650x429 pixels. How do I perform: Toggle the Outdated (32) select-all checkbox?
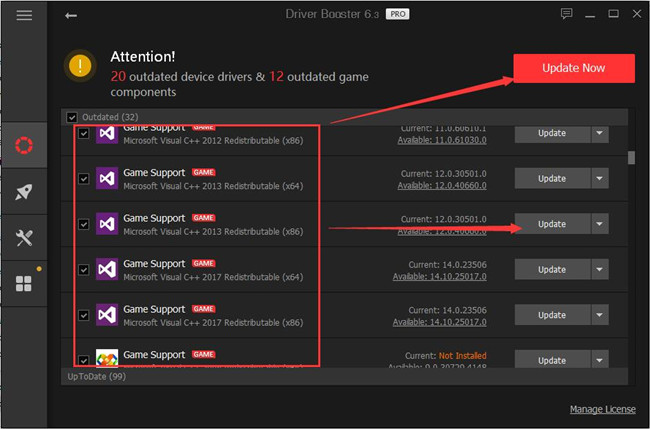tap(72, 117)
